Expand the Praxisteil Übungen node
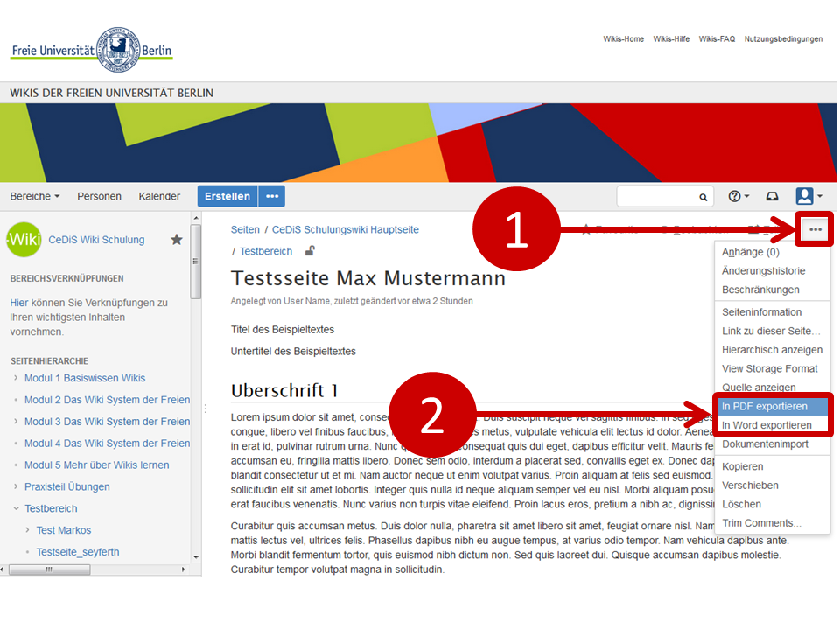 pos(16,486)
